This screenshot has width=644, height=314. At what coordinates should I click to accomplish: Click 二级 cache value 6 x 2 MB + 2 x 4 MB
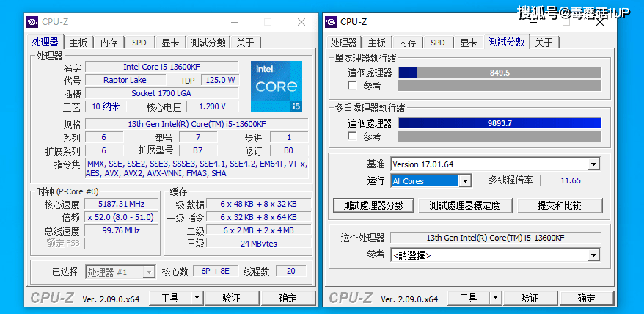point(259,230)
